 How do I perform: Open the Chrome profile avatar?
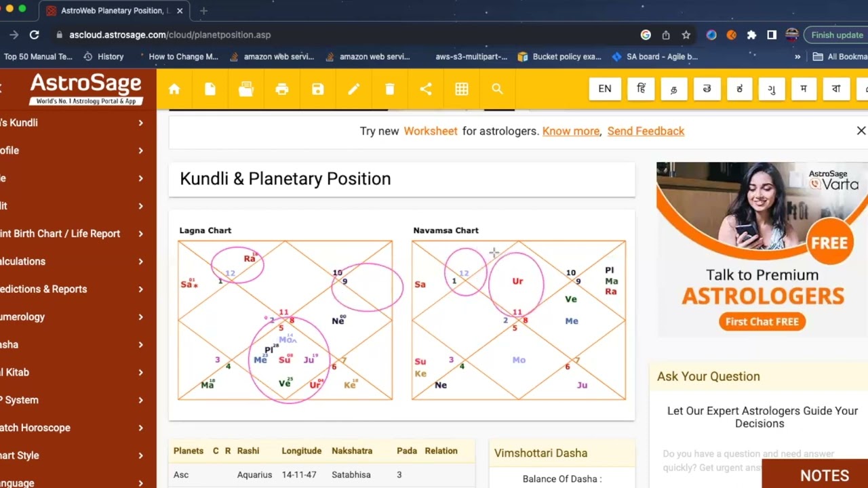click(791, 35)
